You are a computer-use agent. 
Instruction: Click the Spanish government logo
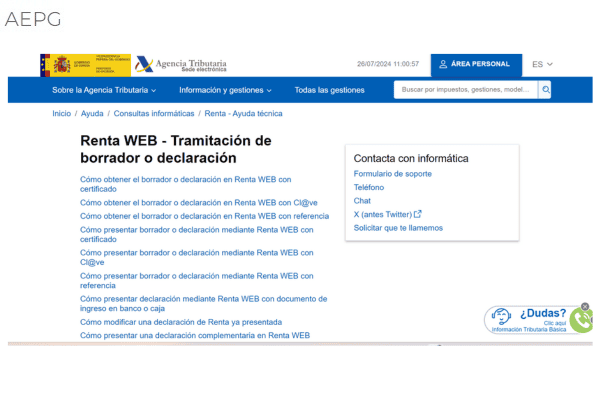pos(85,65)
